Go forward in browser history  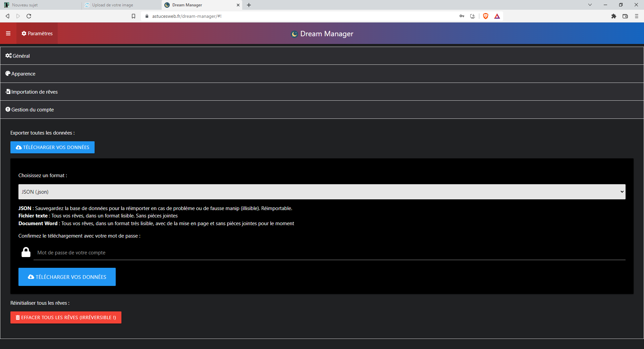click(x=18, y=16)
